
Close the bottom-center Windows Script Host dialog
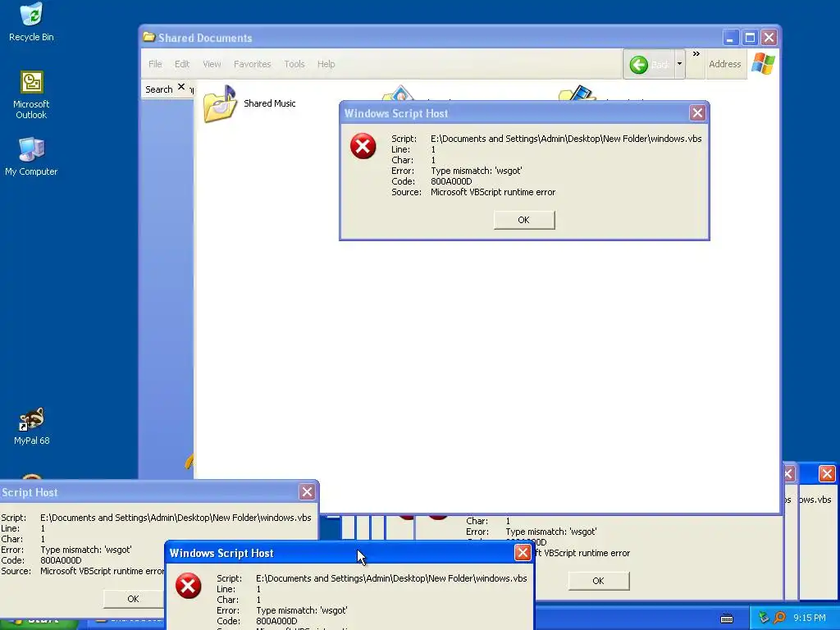[523, 553]
